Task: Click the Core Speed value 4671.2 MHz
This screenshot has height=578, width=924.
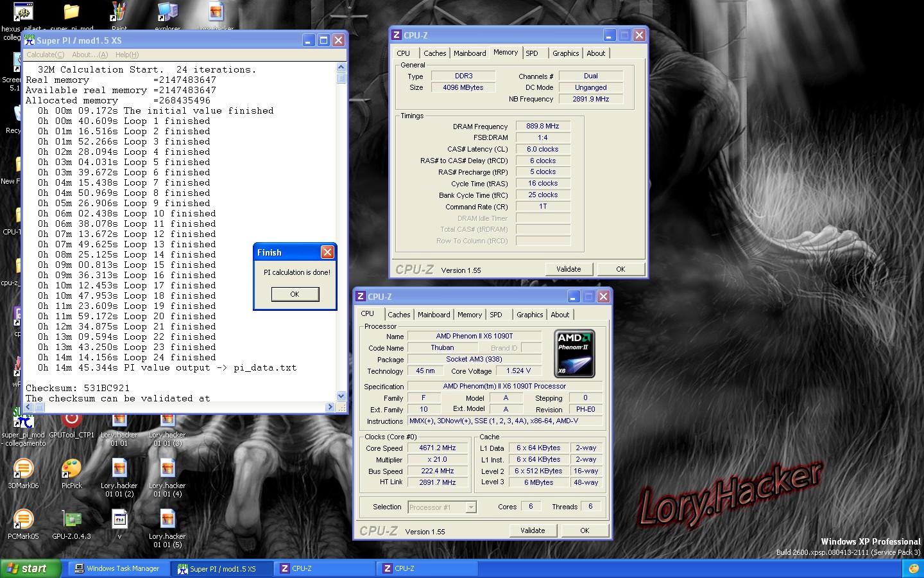Action: [x=438, y=448]
